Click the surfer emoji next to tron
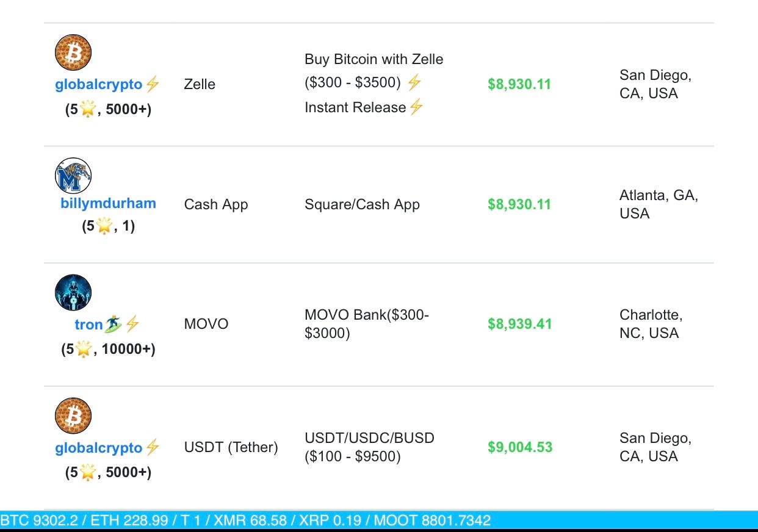The width and height of the screenshot is (758, 532). point(113,325)
